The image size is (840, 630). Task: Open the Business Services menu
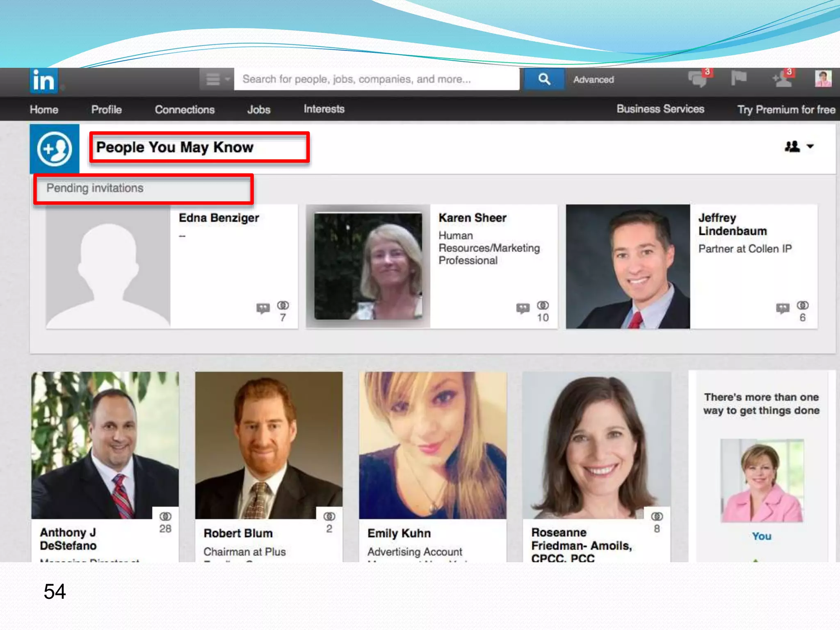660,109
